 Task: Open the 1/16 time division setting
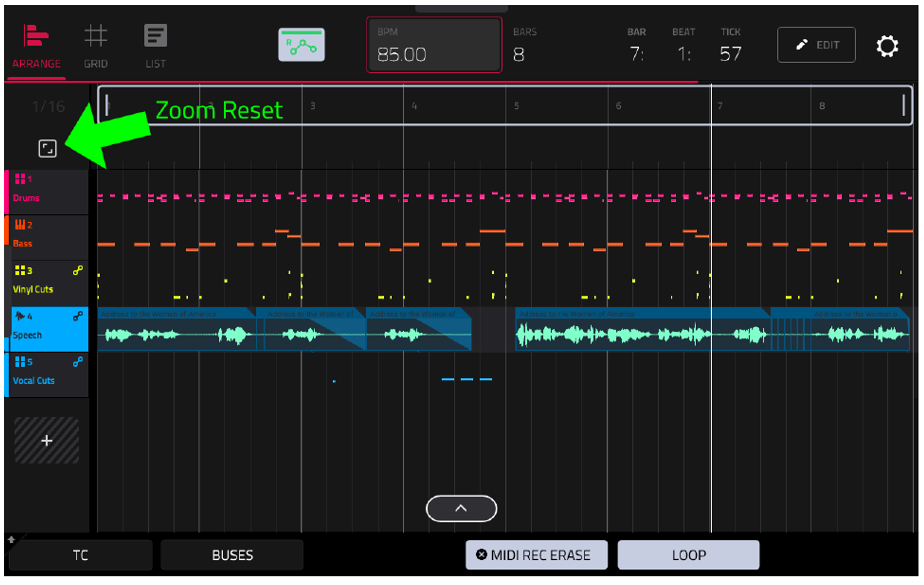[x=48, y=106]
